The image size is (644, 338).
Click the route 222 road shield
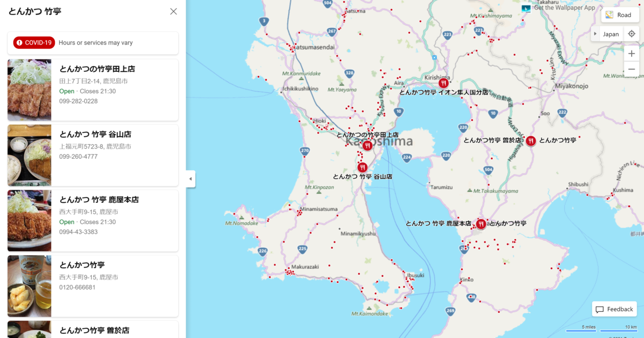562,112
